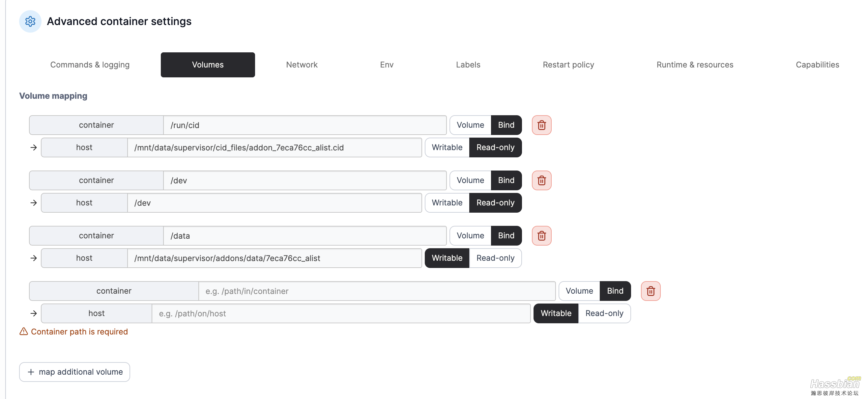Viewport: 868px width, 399px height.
Task: Click trash icon for /dev mapping
Action: point(541,180)
